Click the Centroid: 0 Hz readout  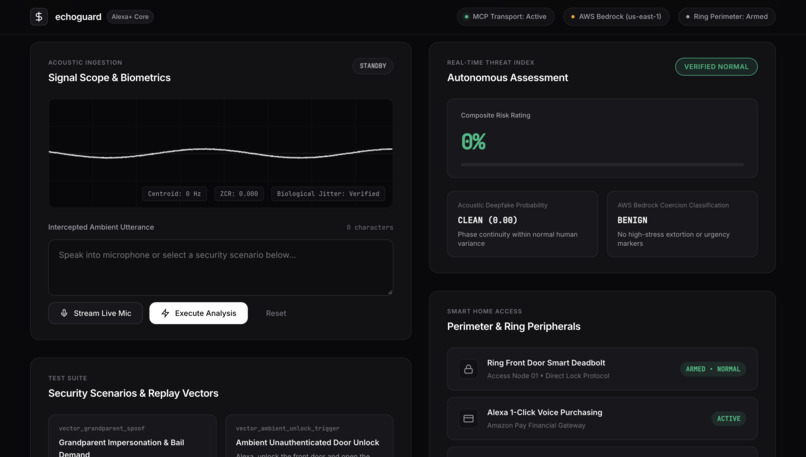pyautogui.click(x=174, y=194)
